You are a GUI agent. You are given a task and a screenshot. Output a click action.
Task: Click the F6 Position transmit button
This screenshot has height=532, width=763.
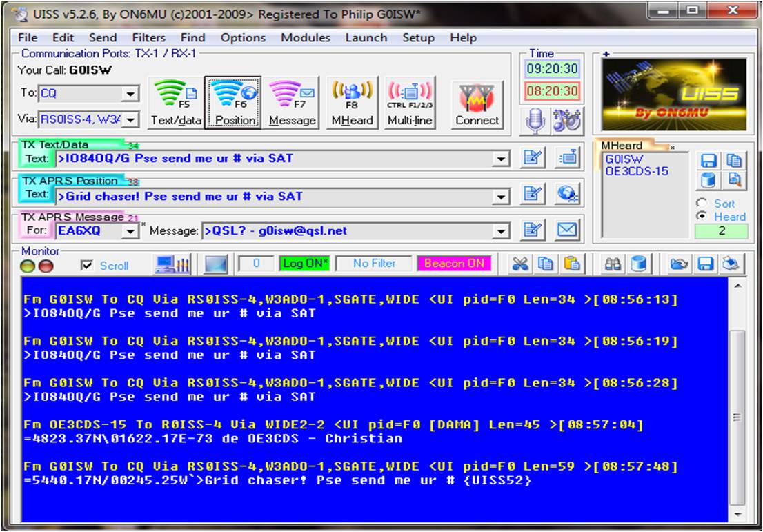[x=233, y=103]
